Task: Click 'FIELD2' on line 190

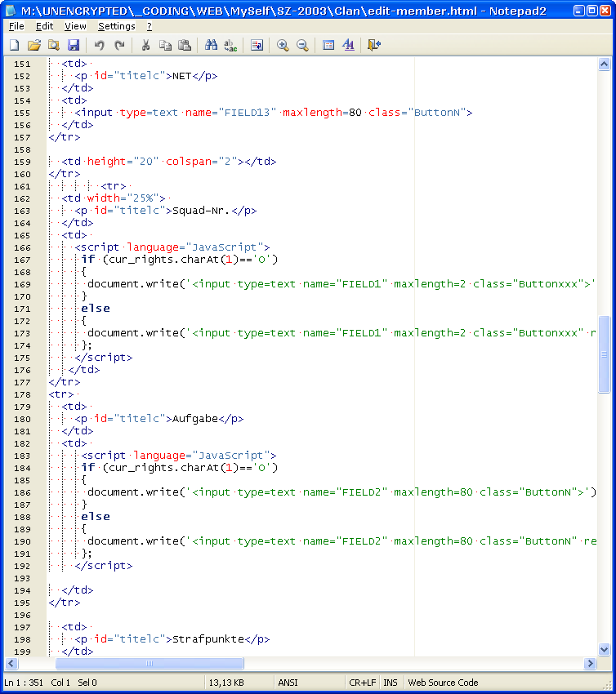Action: [362, 541]
